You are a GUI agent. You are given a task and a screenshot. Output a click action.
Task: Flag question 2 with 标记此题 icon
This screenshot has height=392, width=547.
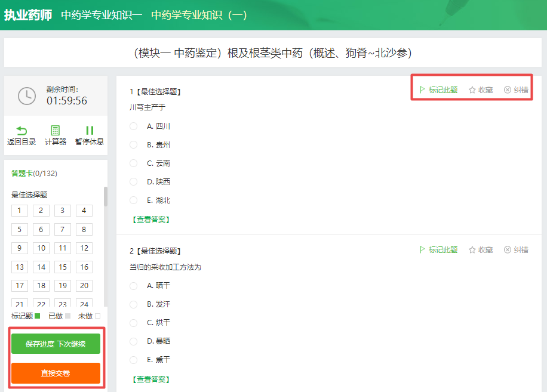422,250
